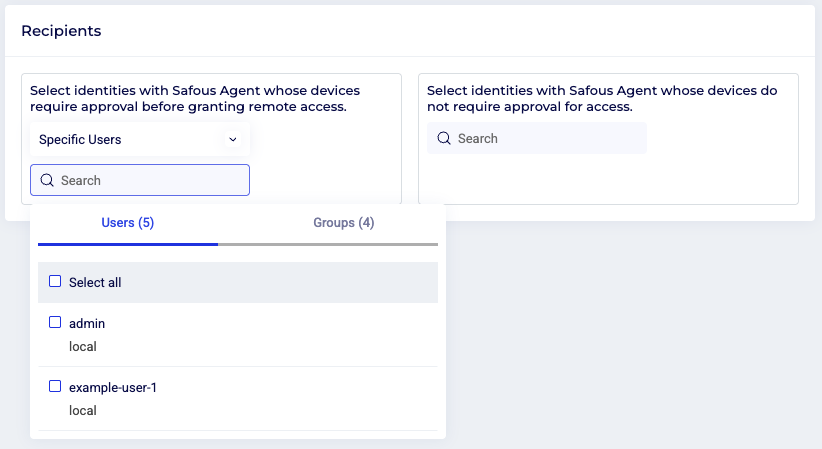Tick the Select all checkbox
The height and width of the screenshot is (449, 822).
click(x=55, y=282)
